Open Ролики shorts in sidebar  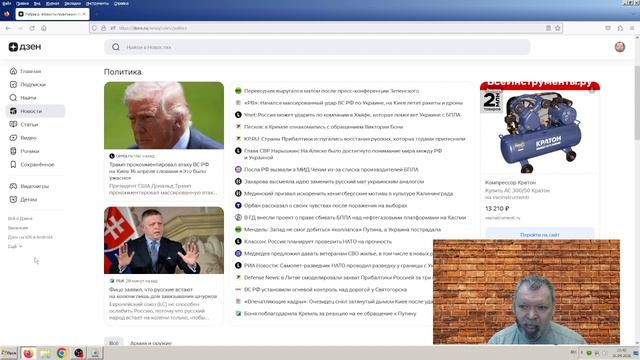click(x=24, y=151)
